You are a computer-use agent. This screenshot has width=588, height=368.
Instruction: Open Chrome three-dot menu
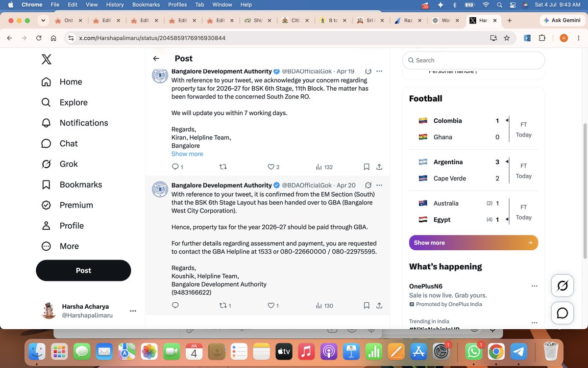[578, 38]
